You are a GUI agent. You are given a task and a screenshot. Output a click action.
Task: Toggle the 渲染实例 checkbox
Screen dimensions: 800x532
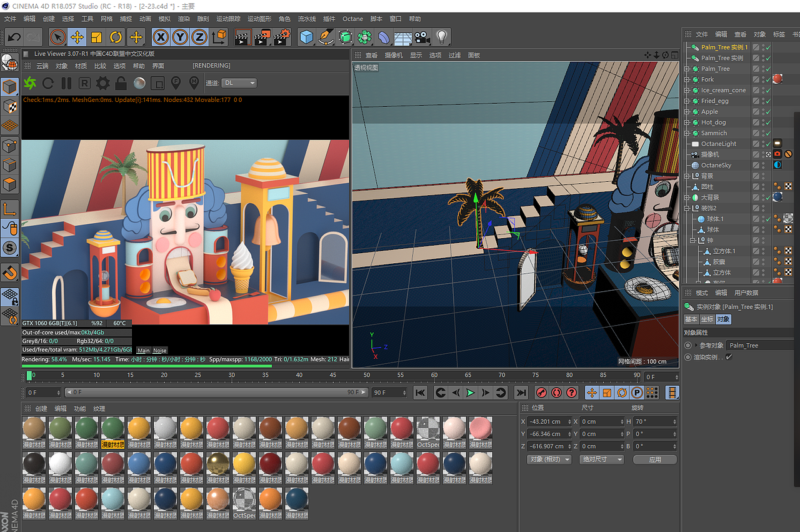click(x=729, y=358)
